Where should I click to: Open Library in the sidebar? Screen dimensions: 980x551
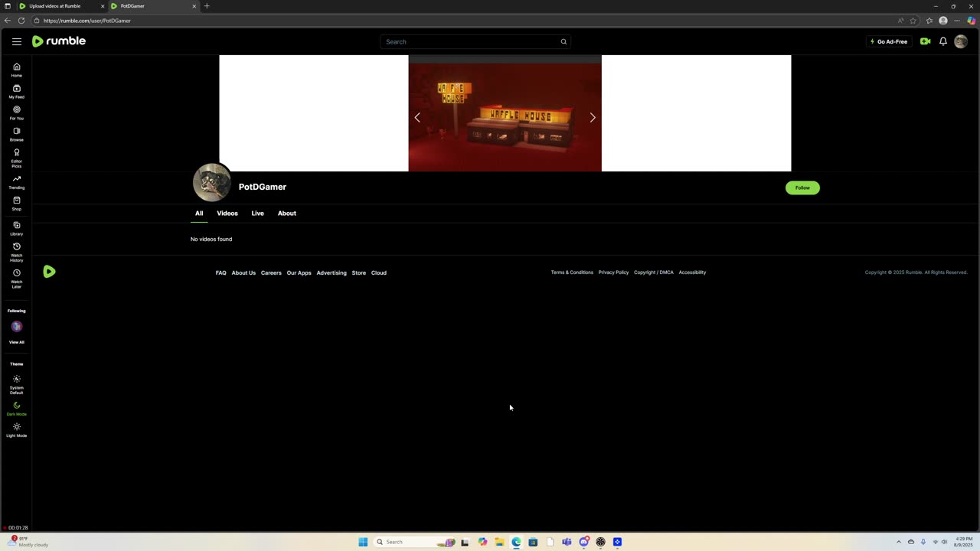point(16,229)
